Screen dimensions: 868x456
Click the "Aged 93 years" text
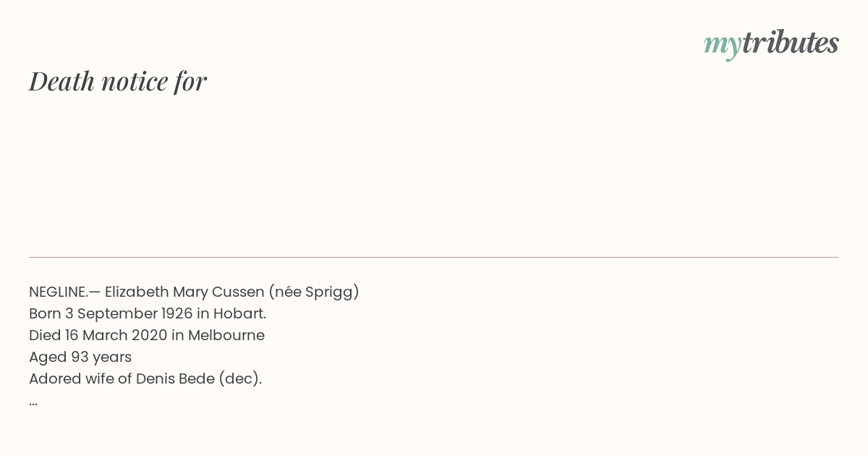[80, 357]
